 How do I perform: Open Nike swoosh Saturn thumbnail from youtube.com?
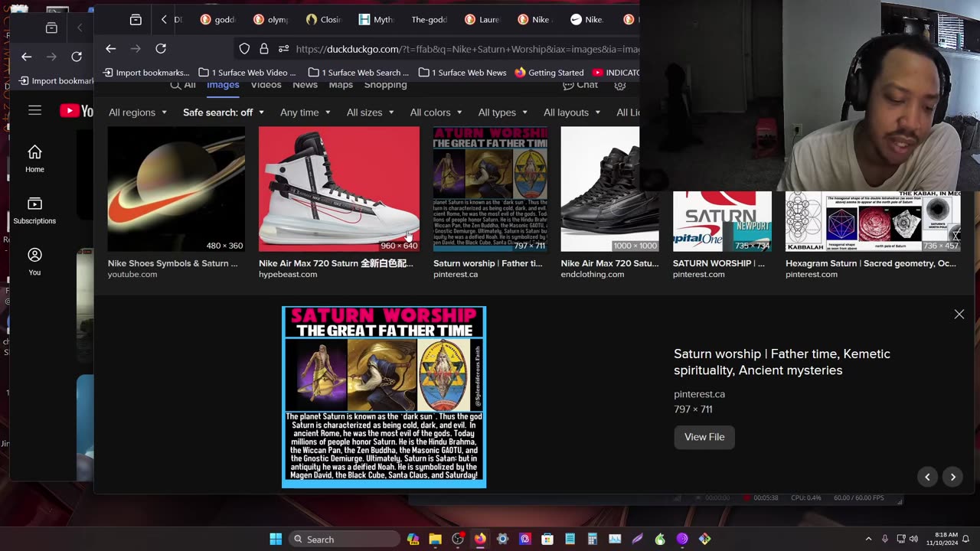point(176,189)
